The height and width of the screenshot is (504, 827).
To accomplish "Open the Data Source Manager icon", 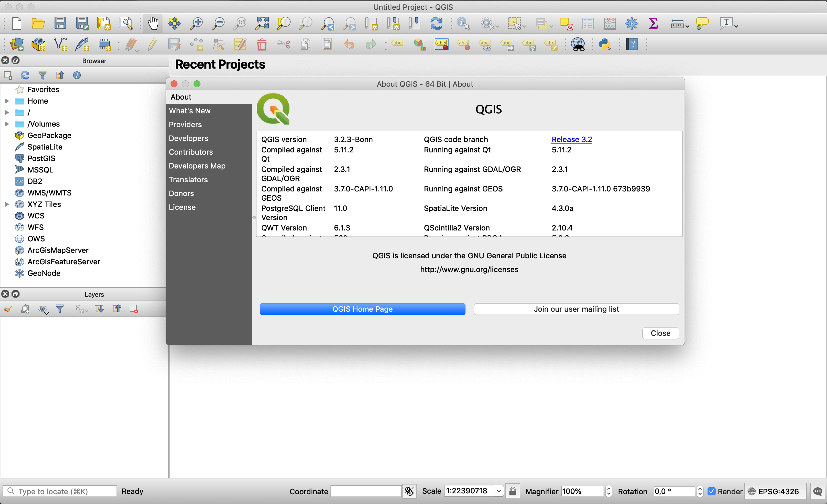I will click(17, 44).
